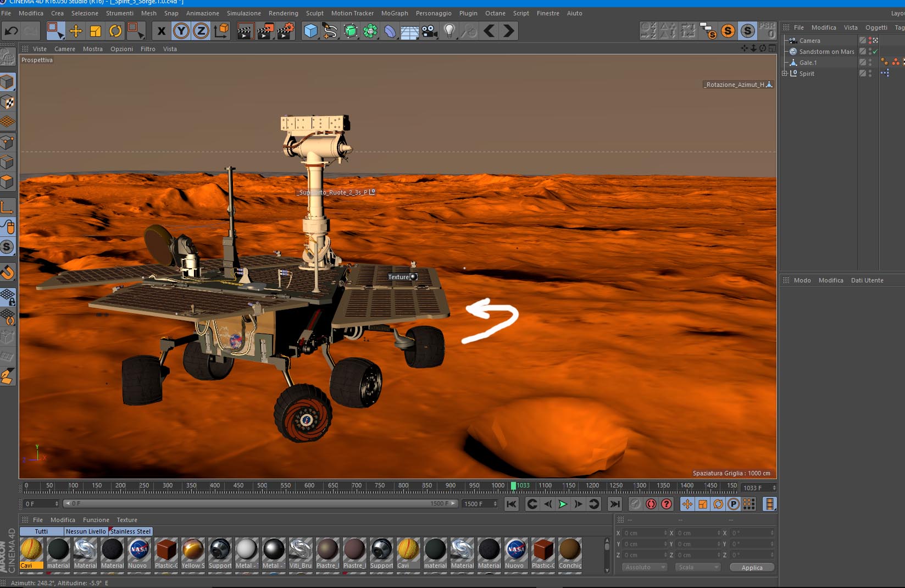Select Polygons mode in left sidebar

7,182
